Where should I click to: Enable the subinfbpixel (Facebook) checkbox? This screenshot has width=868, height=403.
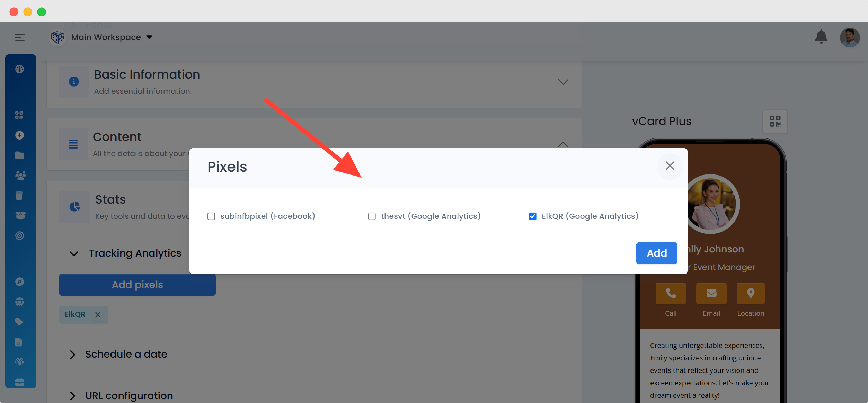[x=211, y=216]
